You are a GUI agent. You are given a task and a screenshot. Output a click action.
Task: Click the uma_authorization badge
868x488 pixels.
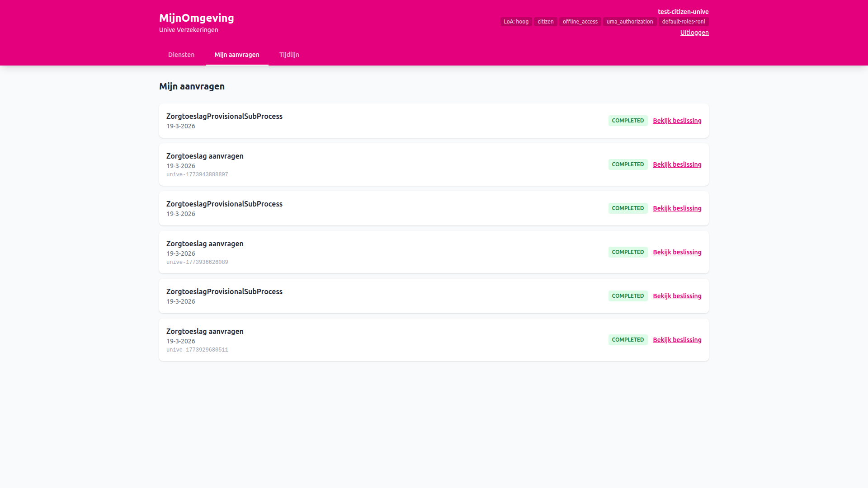[629, 21]
